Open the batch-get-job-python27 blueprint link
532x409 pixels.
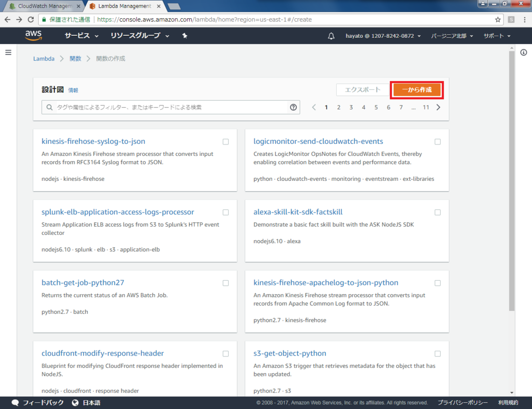tap(83, 282)
